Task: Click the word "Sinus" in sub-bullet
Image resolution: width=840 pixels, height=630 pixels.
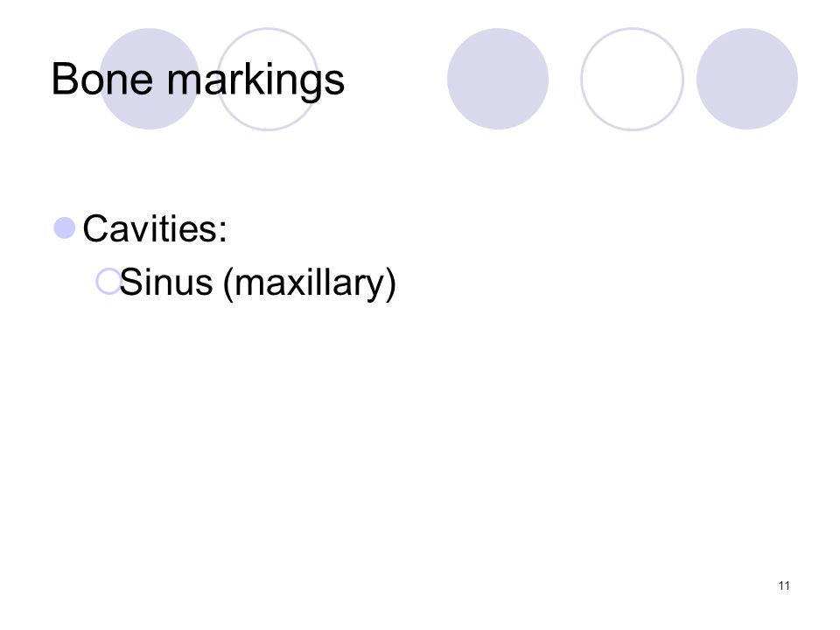Action: point(166,283)
